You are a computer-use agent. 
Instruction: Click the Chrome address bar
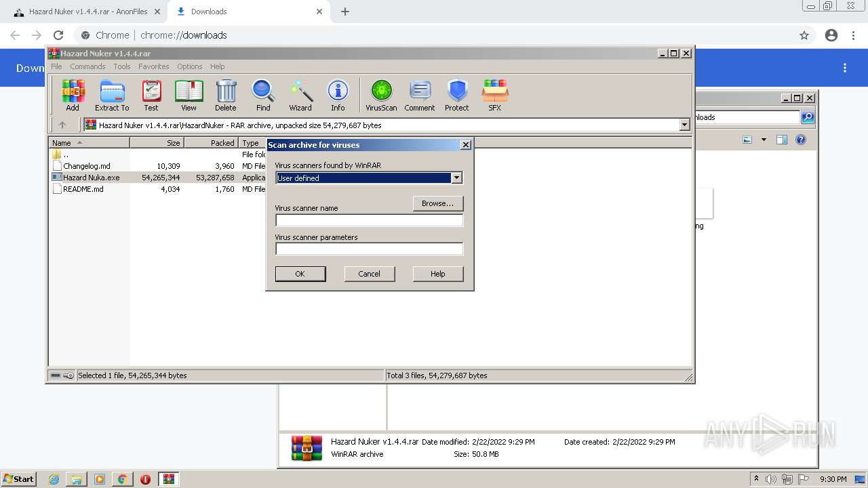[x=434, y=35]
